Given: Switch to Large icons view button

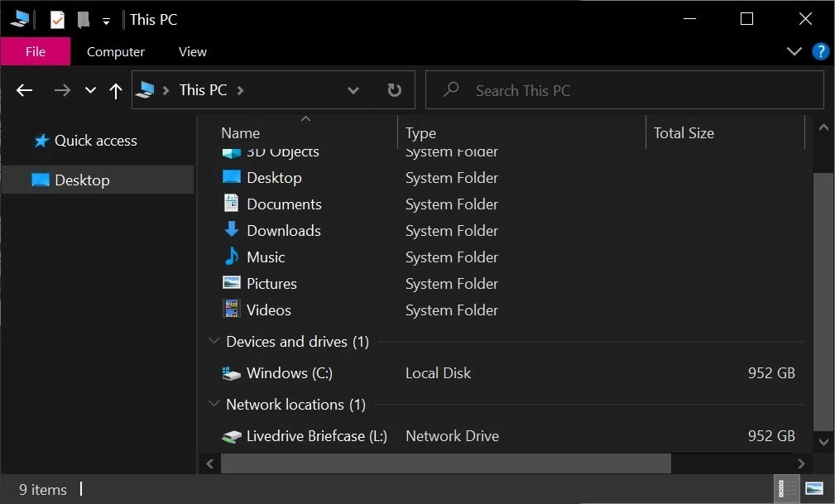Looking at the screenshot, I should 813,489.
